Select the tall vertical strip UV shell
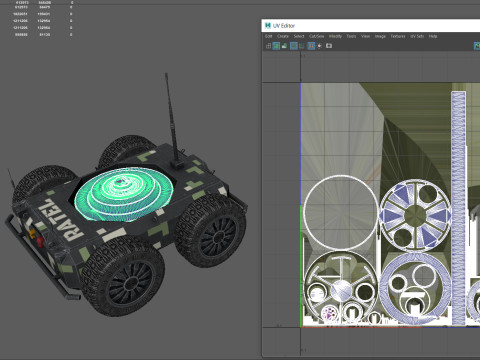Viewport: 480px width, 360px height. coord(459,208)
